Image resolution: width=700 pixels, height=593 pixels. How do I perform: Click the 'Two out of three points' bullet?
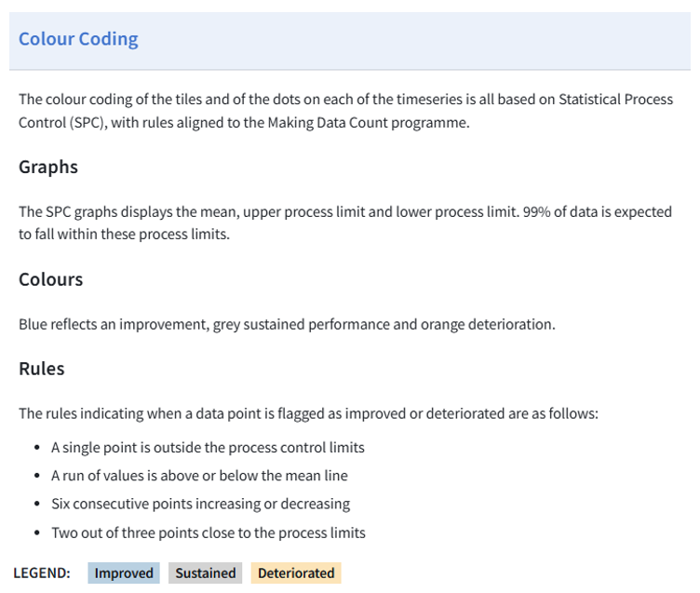pyautogui.click(x=209, y=532)
